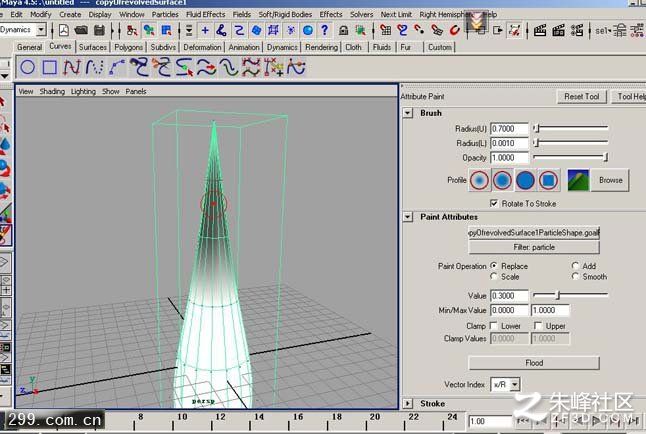
Task: Click the brush image preview thumbnail
Action: (x=578, y=180)
